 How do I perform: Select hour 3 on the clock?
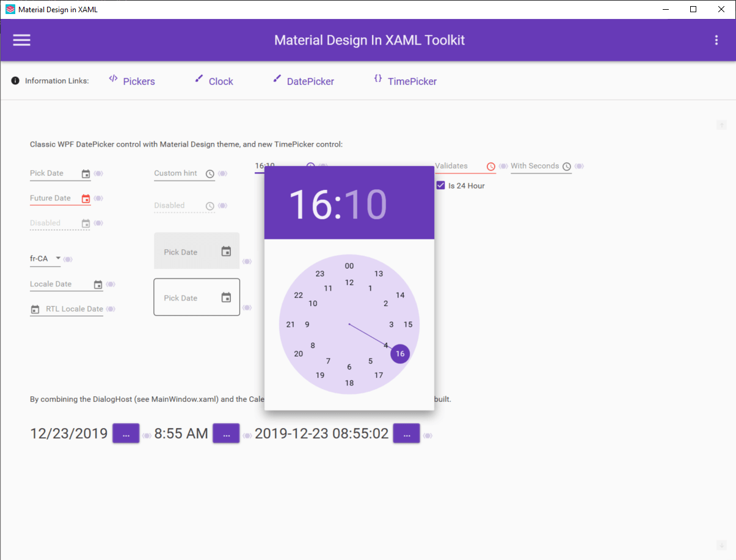point(392,324)
